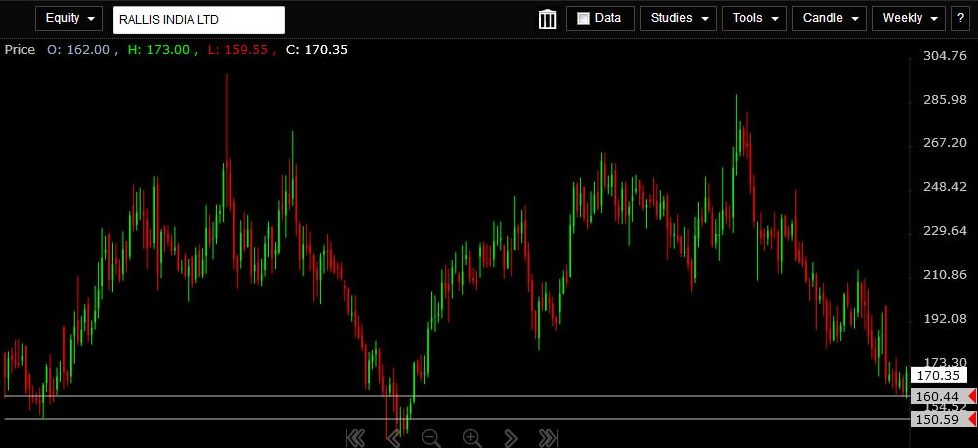
Task: Click the 170.35 current price label
Action: 938,376
